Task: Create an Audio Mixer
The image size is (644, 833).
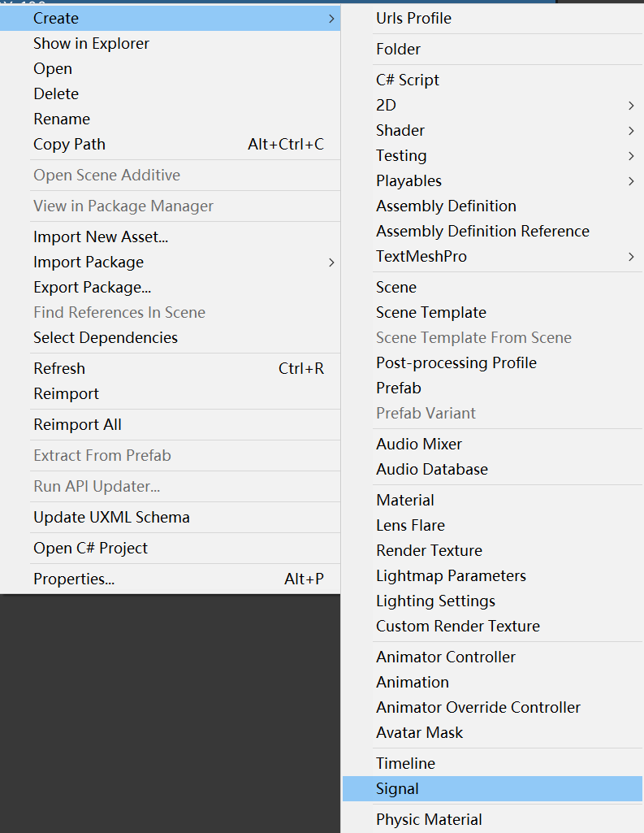Action: click(x=419, y=444)
